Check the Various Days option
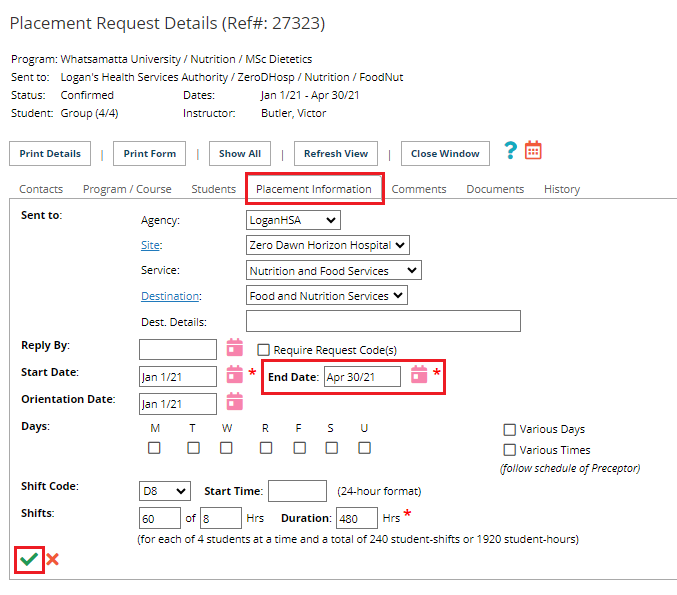This screenshot has height=595, width=677. coord(510,429)
